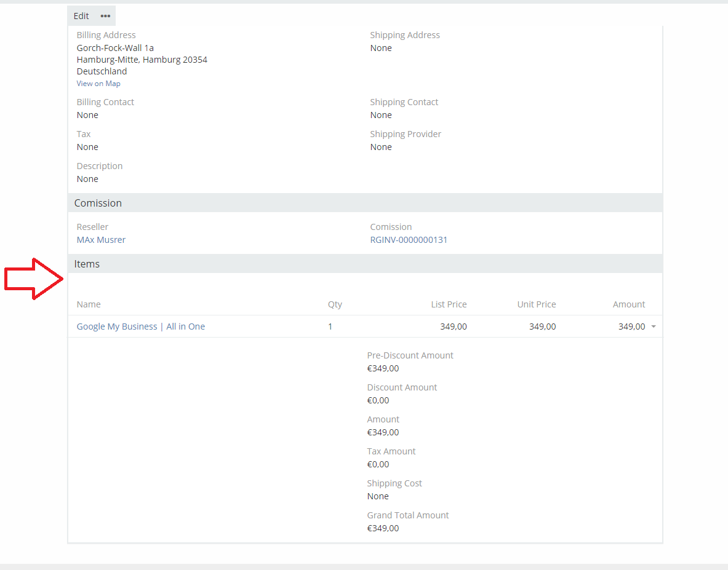This screenshot has width=728, height=570.
Task: Open the View on Map link
Action: tap(98, 84)
